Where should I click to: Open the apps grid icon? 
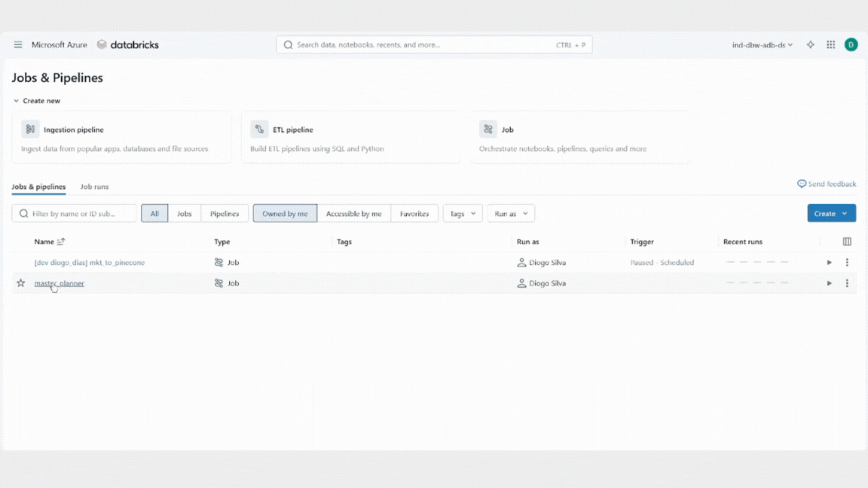[x=830, y=45]
